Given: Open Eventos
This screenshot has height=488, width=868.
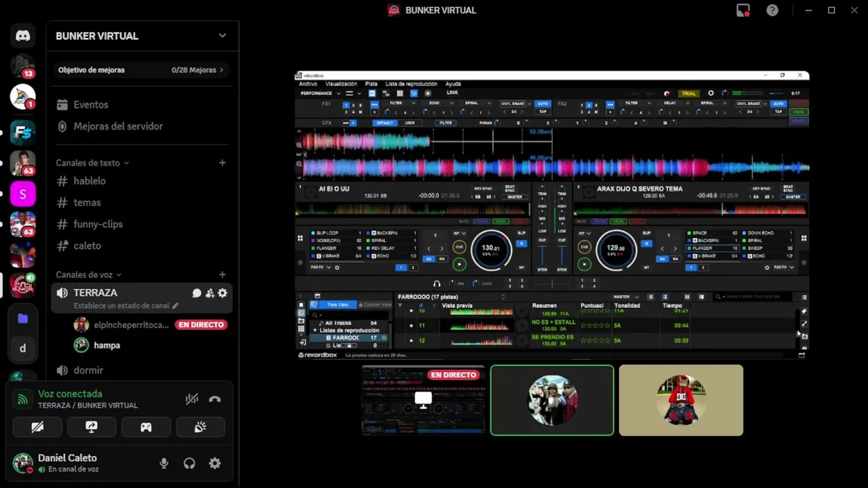Looking at the screenshot, I should 91,104.
